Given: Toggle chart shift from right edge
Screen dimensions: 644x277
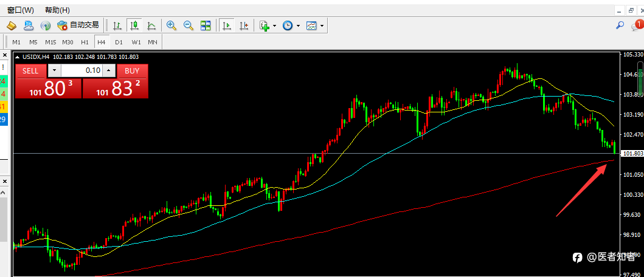Looking at the screenshot, I should tap(244, 26).
